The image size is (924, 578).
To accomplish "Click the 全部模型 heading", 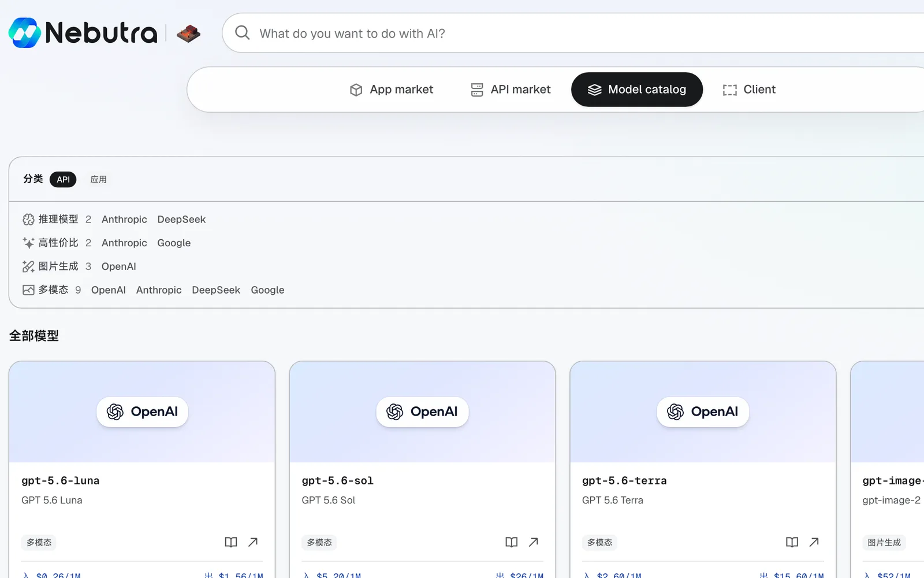I will (34, 336).
